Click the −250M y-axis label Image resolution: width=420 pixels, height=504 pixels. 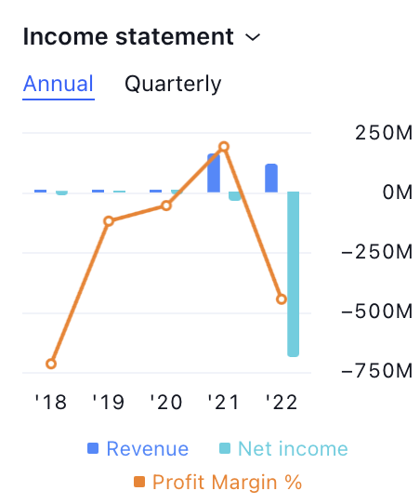pos(377,252)
